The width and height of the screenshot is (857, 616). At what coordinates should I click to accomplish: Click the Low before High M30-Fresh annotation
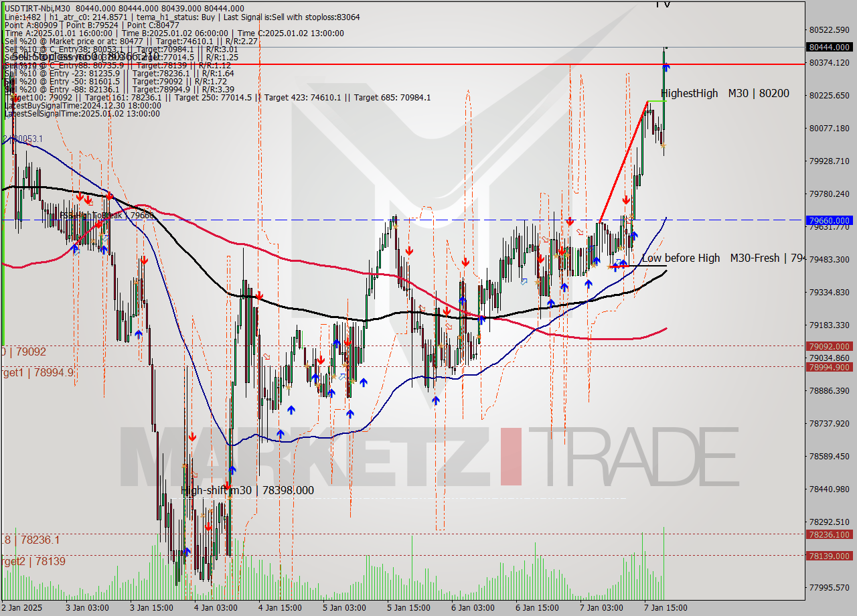click(x=723, y=258)
